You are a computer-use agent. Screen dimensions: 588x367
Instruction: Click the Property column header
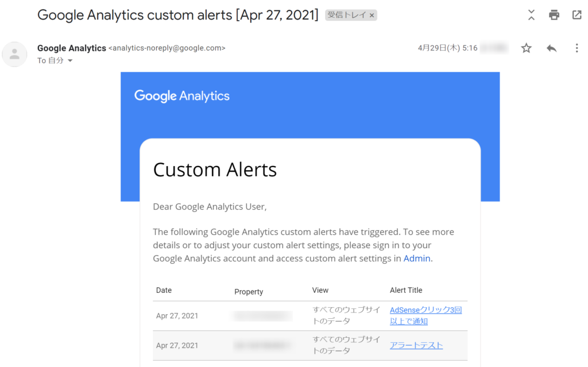tap(249, 292)
